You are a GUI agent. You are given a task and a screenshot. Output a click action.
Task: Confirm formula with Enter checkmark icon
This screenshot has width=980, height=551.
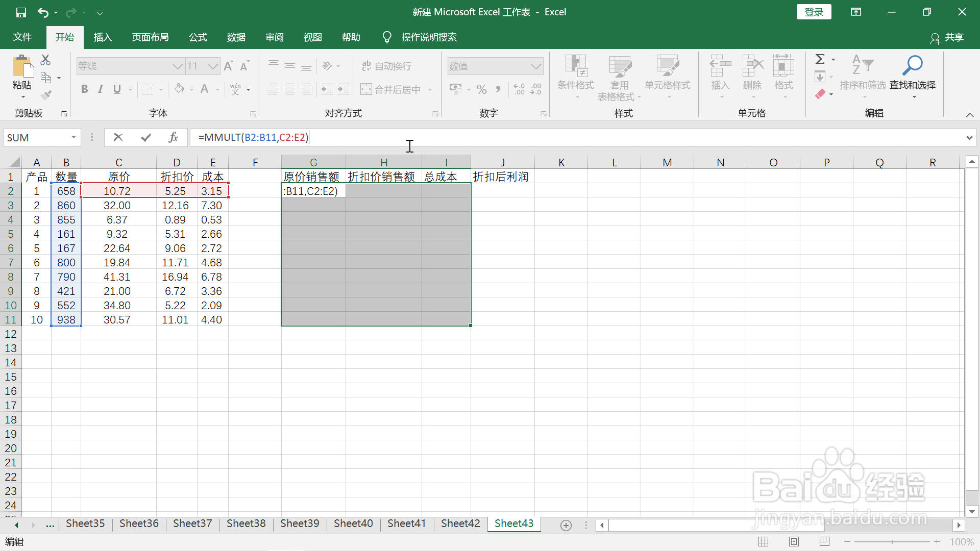(x=146, y=137)
